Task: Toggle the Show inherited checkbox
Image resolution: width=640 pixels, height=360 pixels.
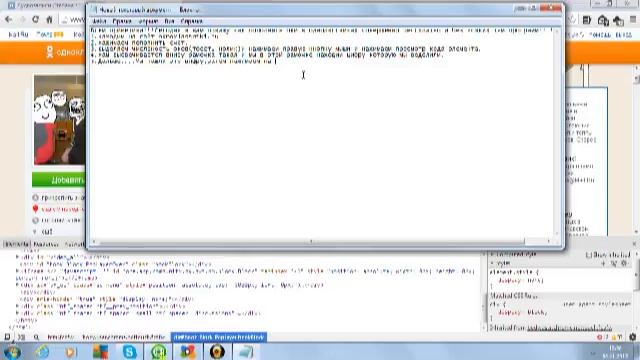Action: (589, 255)
